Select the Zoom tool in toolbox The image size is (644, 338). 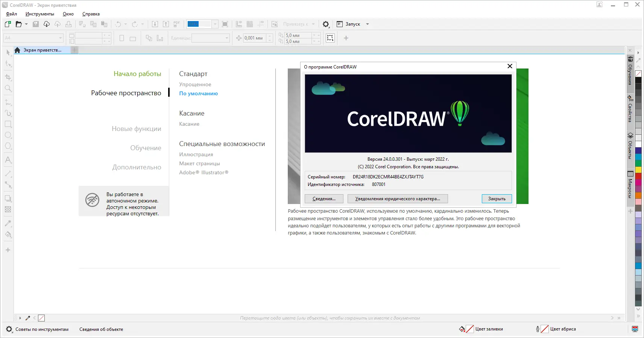pyautogui.click(x=8, y=88)
